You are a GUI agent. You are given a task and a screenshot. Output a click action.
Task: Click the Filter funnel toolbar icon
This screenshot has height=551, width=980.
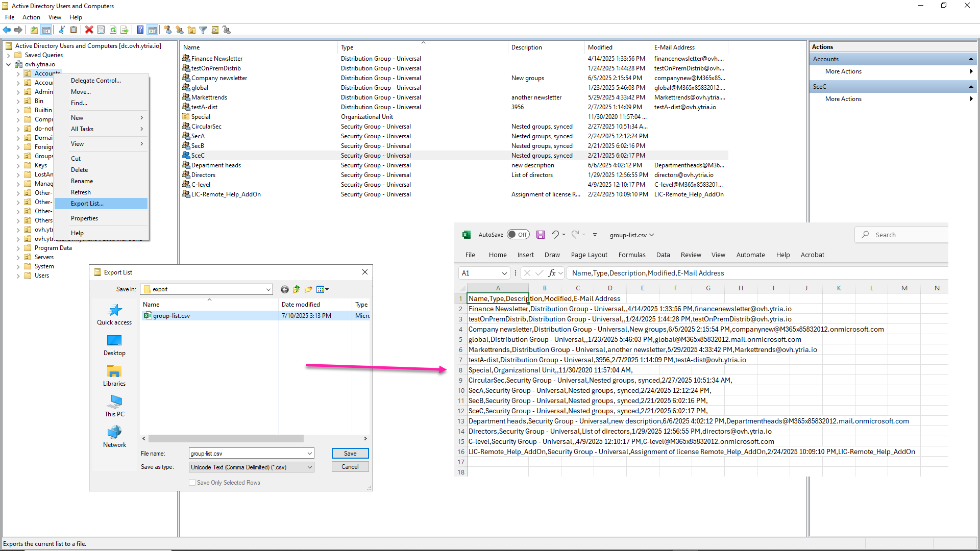point(203,30)
